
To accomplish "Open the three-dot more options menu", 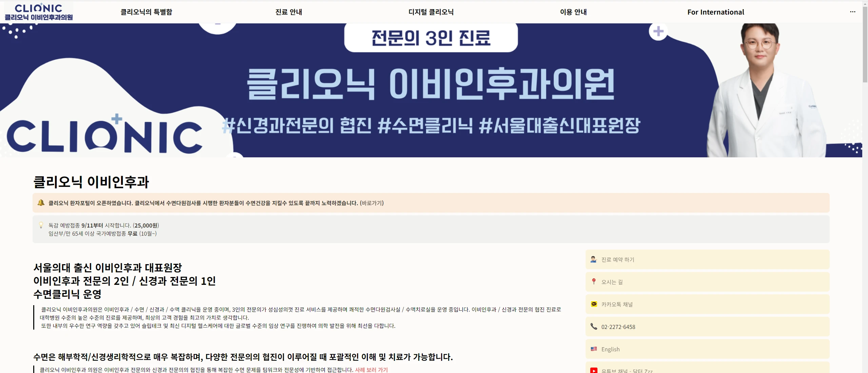I will click(x=853, y=12).
